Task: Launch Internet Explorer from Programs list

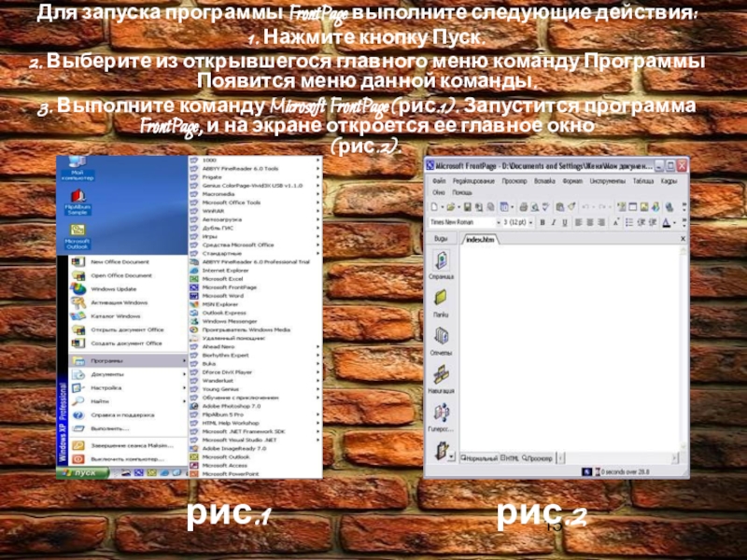Action: pyautogui.click(x=255, y=271)
